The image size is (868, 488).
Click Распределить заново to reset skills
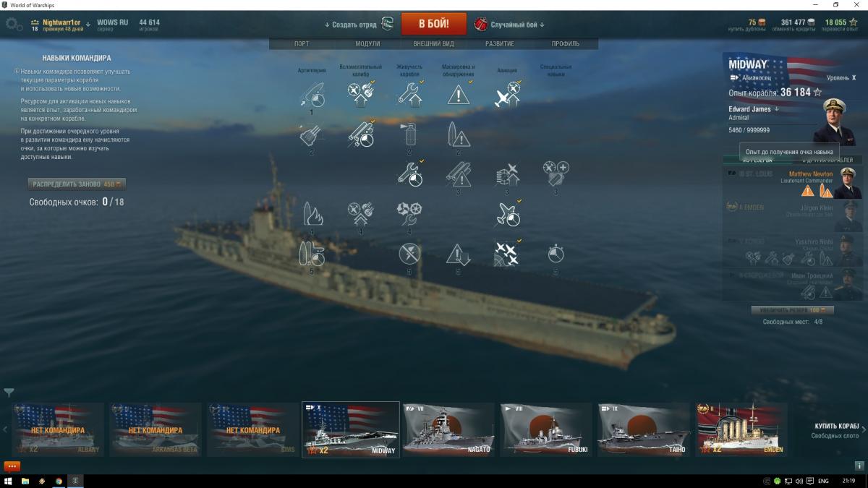tap(77, 184)
